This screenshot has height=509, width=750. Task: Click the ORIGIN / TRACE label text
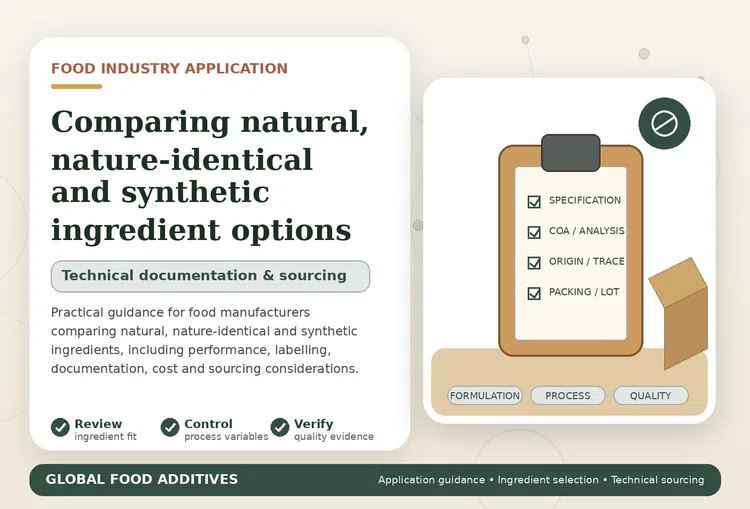pyautogui.click(x=586, y=262)
